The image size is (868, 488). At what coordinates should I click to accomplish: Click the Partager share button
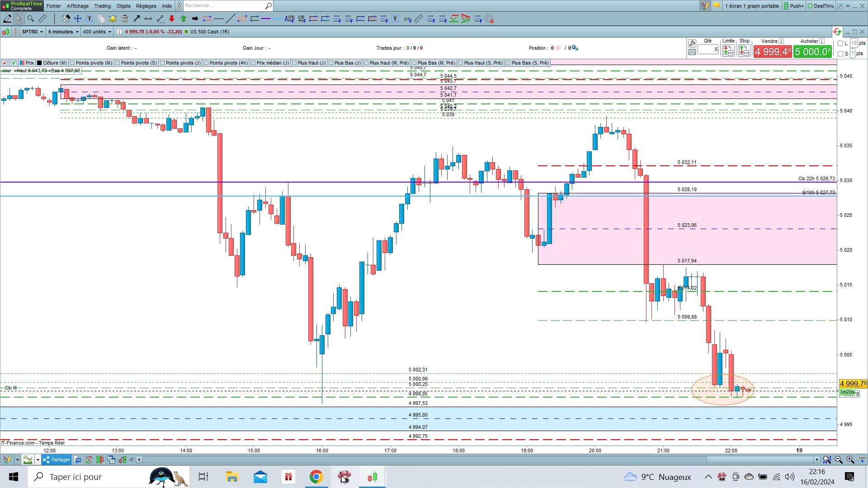coord(57,460)
